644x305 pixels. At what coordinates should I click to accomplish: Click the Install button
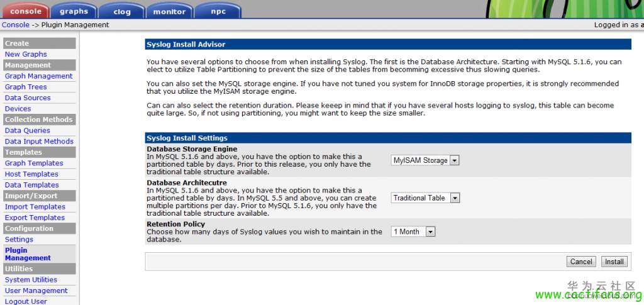point(614,262)
